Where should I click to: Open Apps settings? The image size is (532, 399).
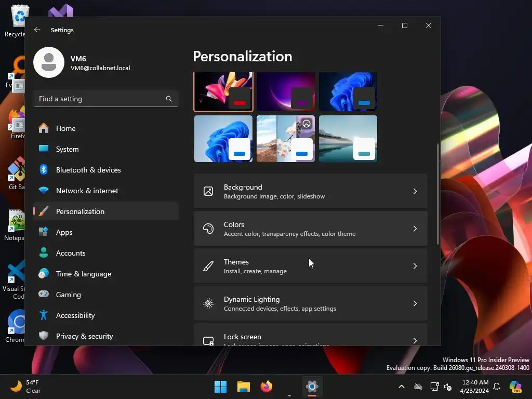[106, 232]
